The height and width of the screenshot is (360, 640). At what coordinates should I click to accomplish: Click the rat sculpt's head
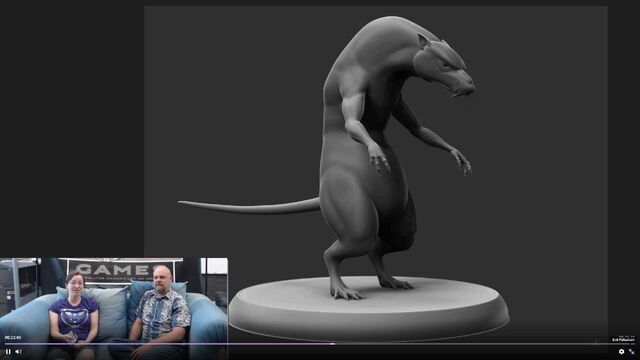(x=444, y=66)
